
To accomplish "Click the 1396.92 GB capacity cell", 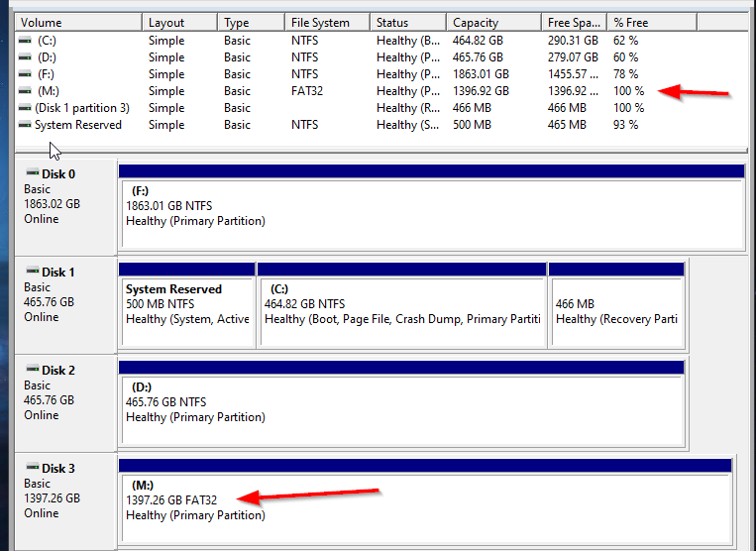I will 481,91.
